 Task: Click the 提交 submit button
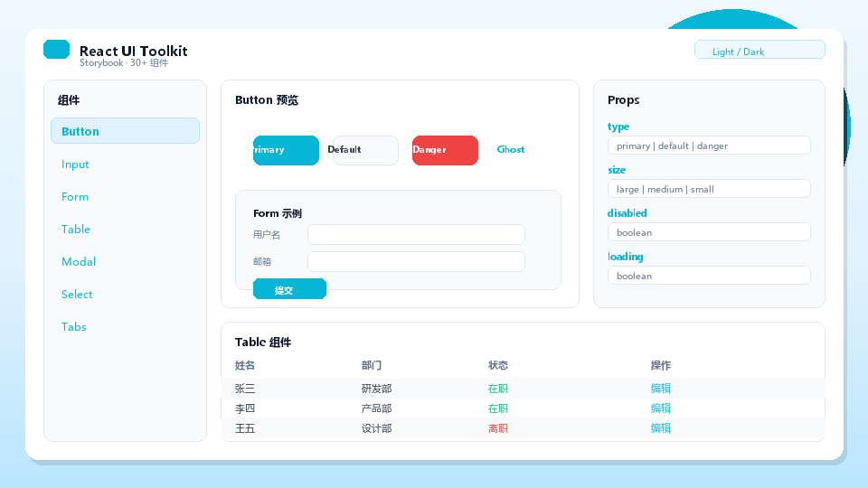coord(289,289)
